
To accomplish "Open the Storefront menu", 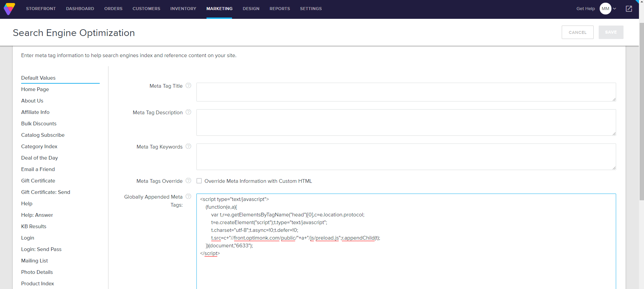I will 41,9.
